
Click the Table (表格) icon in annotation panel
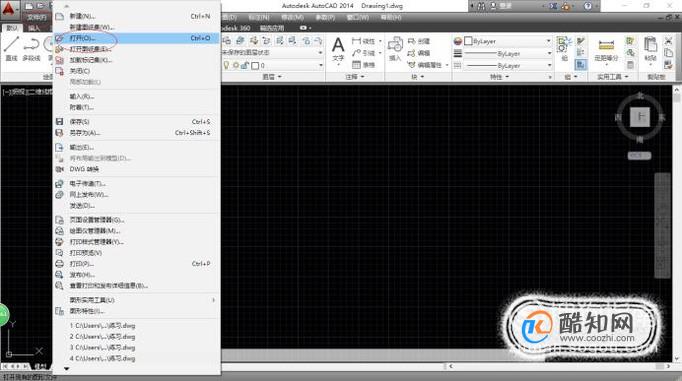[x=363, y=65]
